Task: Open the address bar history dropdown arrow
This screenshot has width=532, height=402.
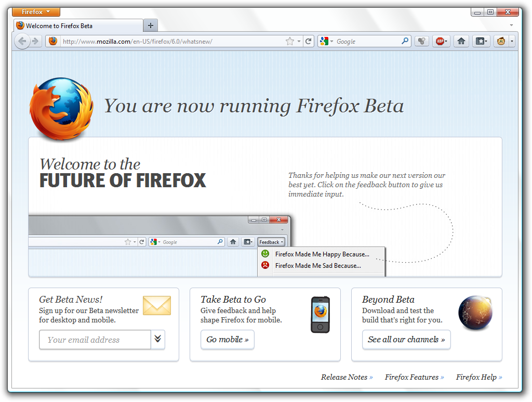Action: [299, 42]
